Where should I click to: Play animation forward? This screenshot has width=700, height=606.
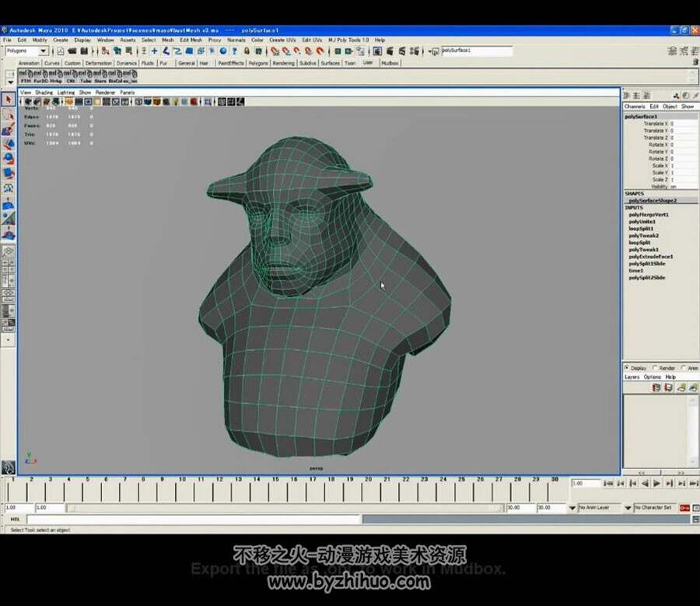pyautogui.click(x=657, y=483)
